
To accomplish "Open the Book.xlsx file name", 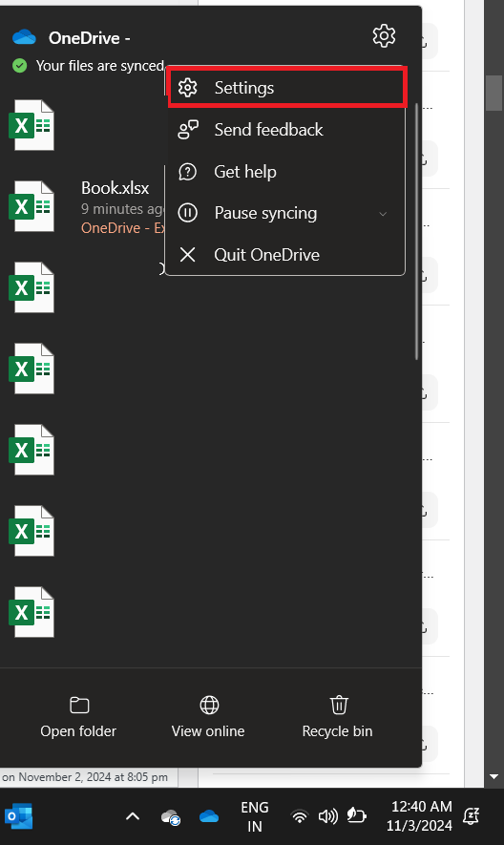I will [115, 187].
